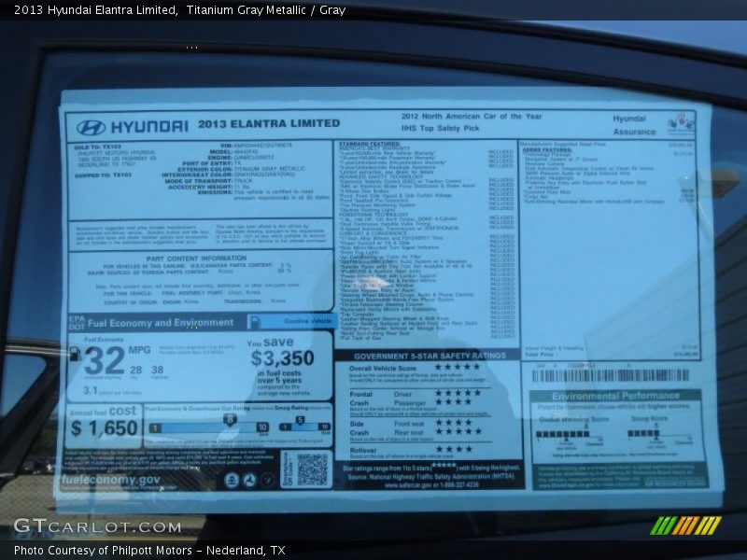Screen dimensions: 747x560
Task: Toggle the Overall Vehicle Score star rating
Action: [458, 369]
